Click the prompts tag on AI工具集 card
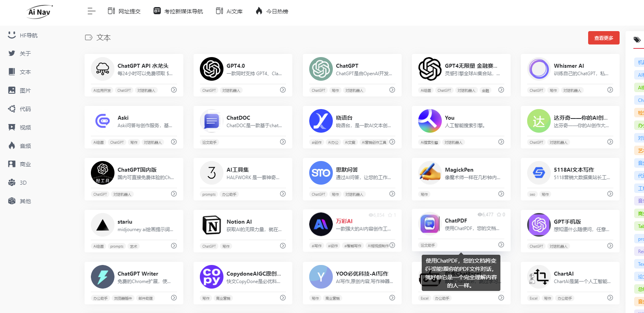 tap(209, 194)
